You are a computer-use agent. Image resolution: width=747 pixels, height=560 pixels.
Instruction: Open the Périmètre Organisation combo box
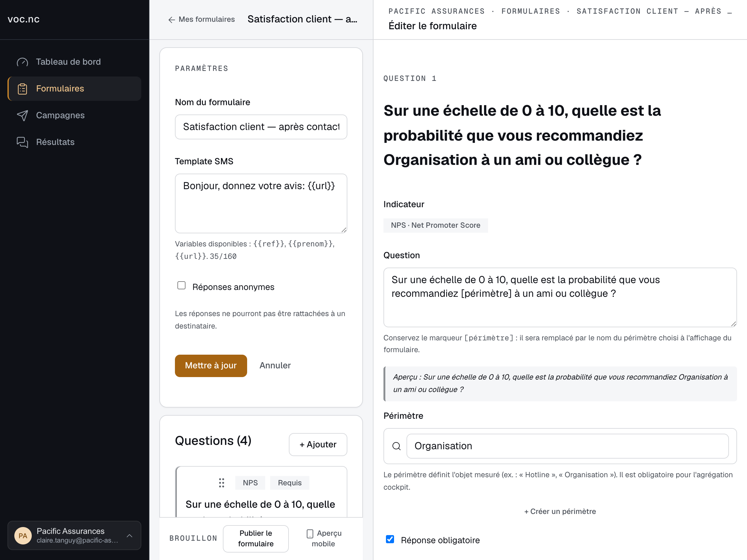click(x=567, y=446)
